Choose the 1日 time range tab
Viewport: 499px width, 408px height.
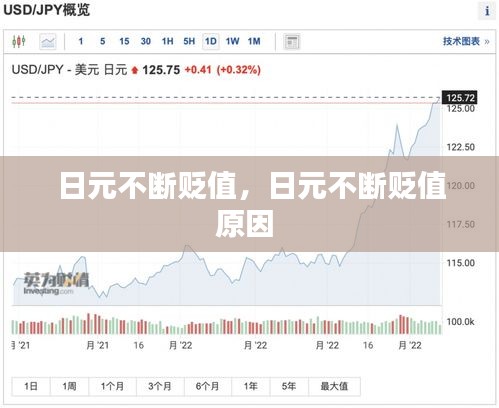pyautogui.click(x=31, y=386)
